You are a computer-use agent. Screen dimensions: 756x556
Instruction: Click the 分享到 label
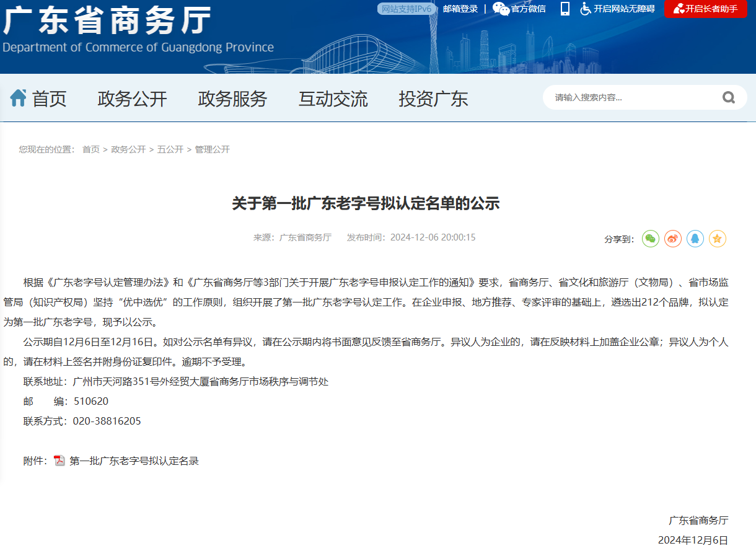coord(619,239)
